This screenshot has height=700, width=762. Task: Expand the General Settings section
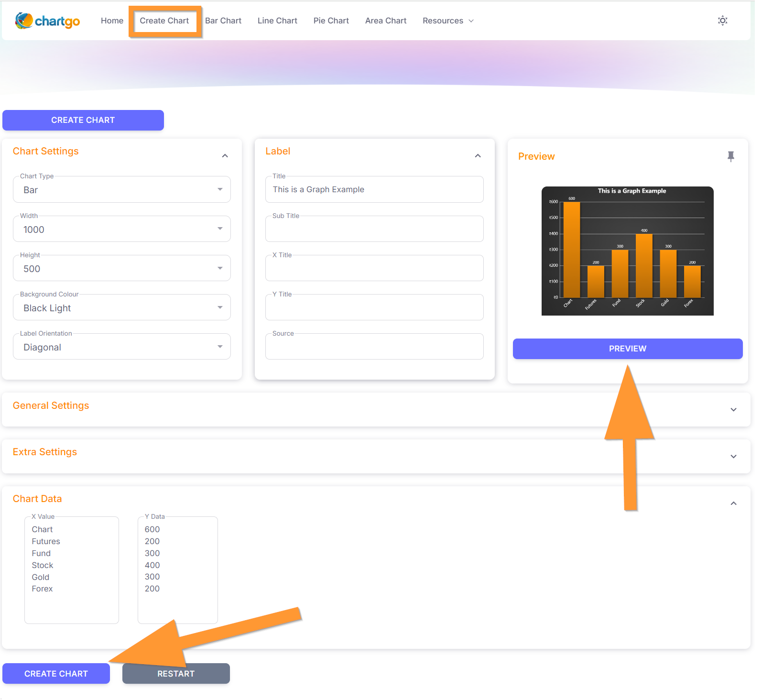click(x=733, y=410)
